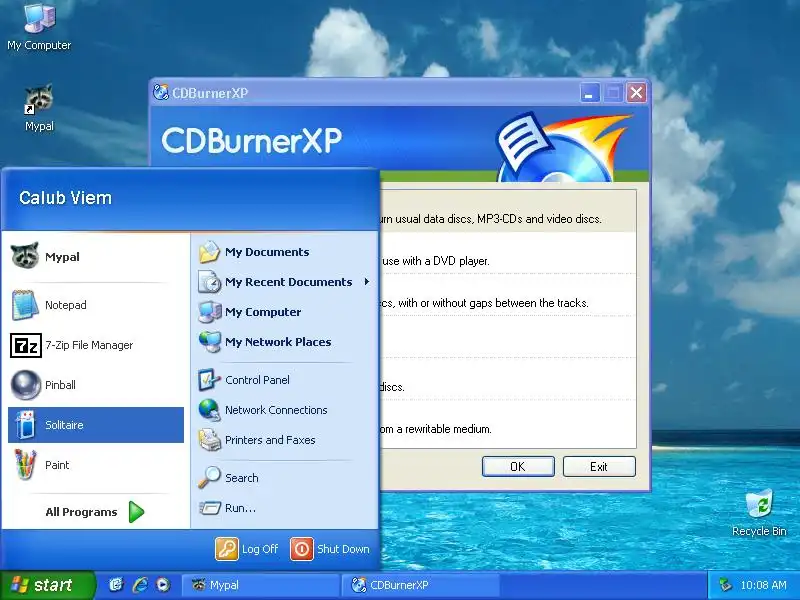This screenshot has width=800, height=600.
Task: Click the Pinball ball icon
Action: click(x=26, y=385)
